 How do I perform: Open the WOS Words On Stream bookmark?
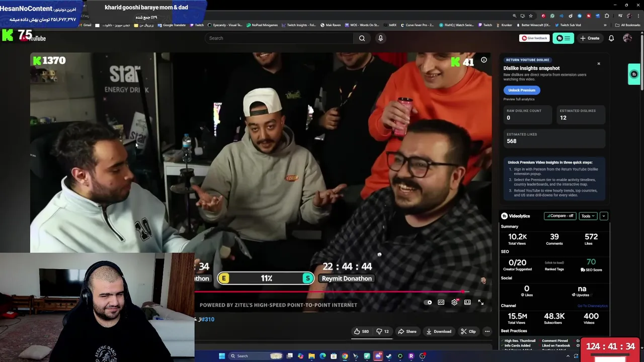362,25
